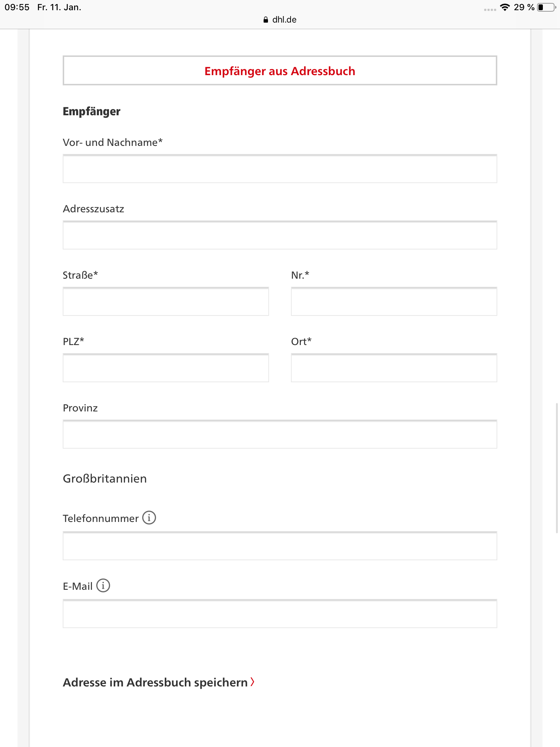
Task: Focus the Telefonnummer input box
Action: coord(280,546)
